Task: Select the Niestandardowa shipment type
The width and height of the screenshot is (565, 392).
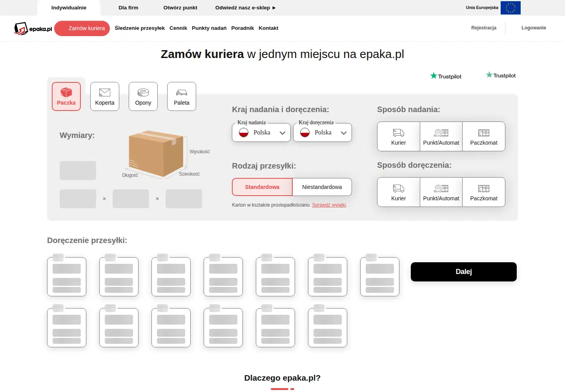Action: pyautogui.click(x=322, y=187)
